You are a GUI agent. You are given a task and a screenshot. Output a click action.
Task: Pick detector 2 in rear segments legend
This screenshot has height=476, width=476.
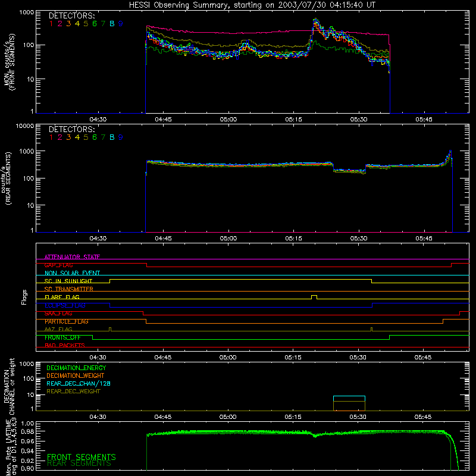pos(60,137)
